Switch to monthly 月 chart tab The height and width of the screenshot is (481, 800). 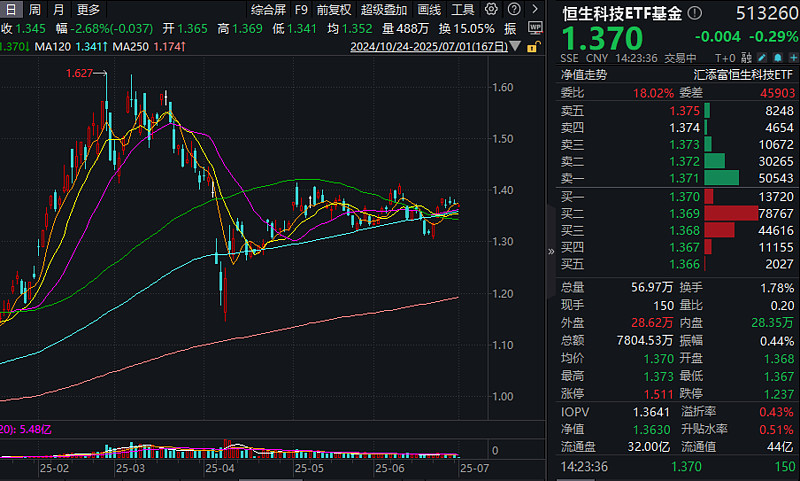click(x=59, y=10)
